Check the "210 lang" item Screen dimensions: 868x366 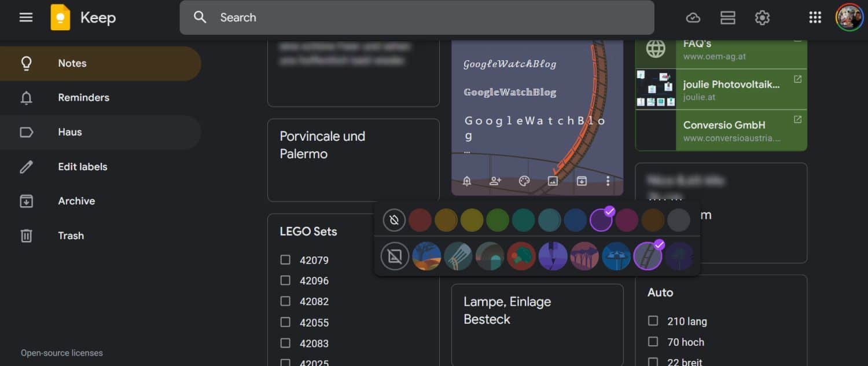[x=653, y=321]
